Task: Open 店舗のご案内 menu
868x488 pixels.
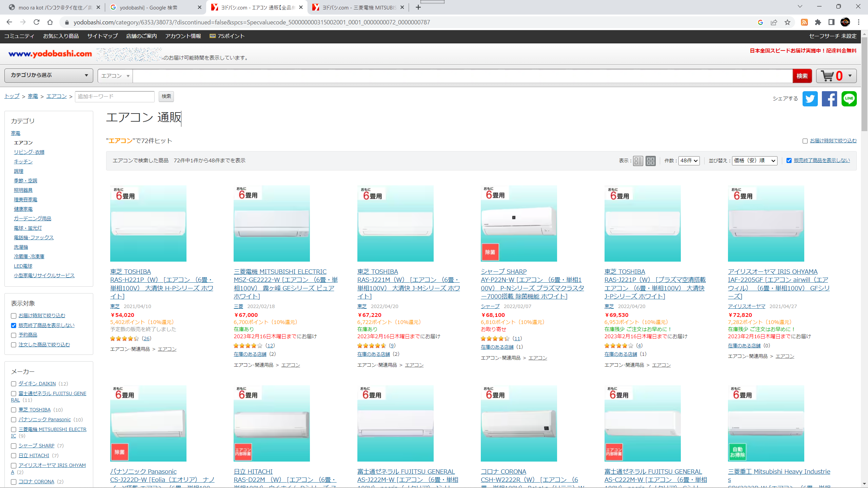Action: pos(141,36)
